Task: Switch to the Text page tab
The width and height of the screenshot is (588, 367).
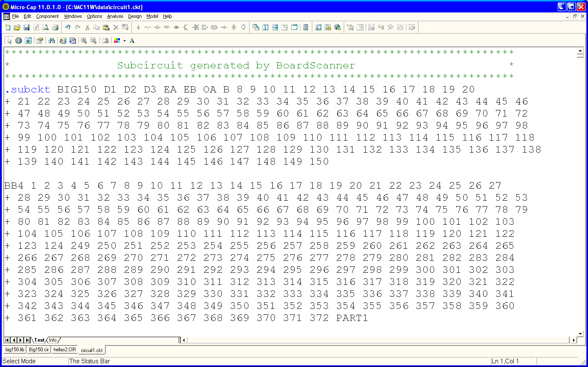Action: coord(39,340)
